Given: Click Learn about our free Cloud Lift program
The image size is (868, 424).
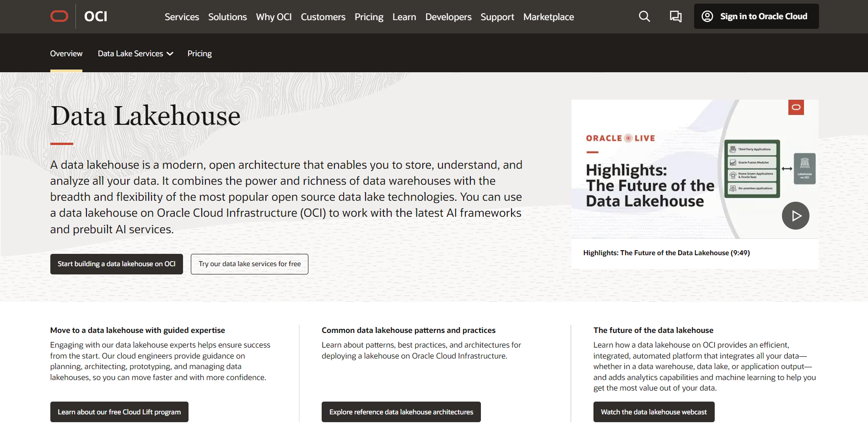Looking at the screenshot, I should 119,412.
